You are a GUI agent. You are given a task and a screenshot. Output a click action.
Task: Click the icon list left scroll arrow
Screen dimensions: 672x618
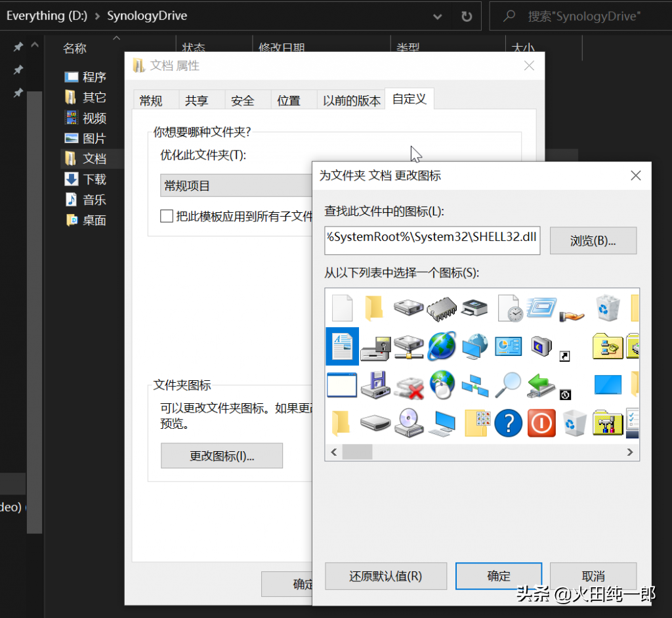click(334, 452)
